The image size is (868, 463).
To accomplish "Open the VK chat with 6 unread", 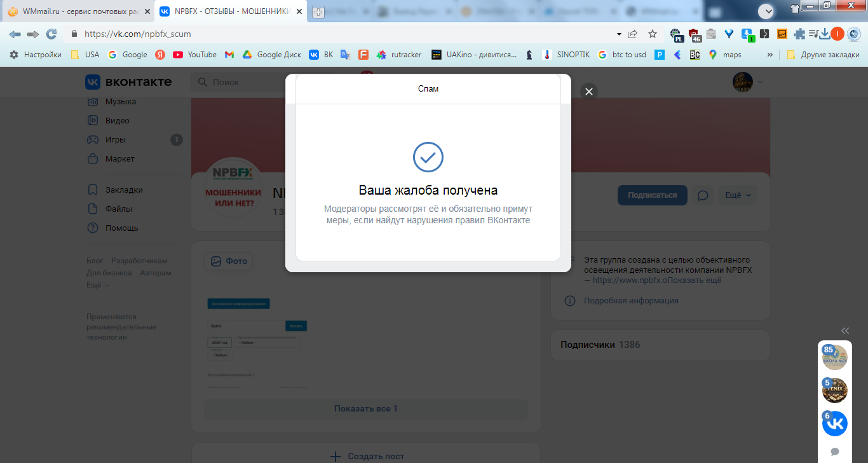I will pyautogui.click(x=835, y=424).
